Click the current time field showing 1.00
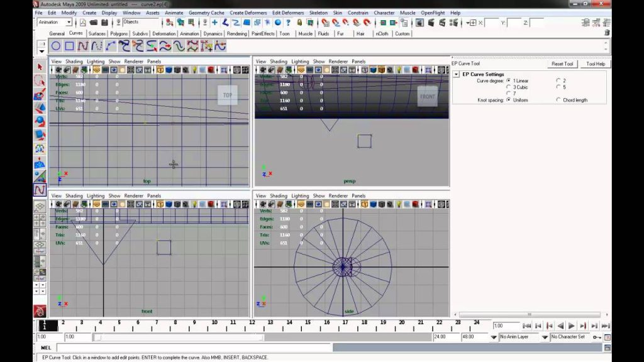The image size is (644, 362). click(x=506, y=326)
